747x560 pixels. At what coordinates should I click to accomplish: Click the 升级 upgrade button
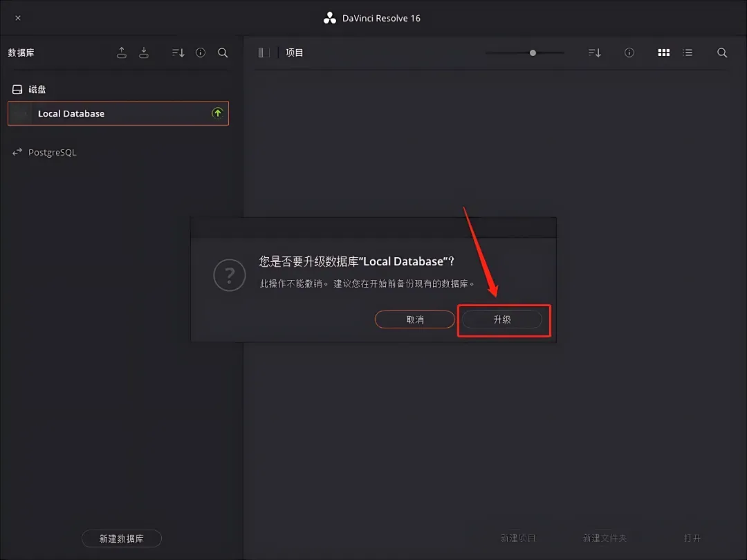click(x=502, y=319)
